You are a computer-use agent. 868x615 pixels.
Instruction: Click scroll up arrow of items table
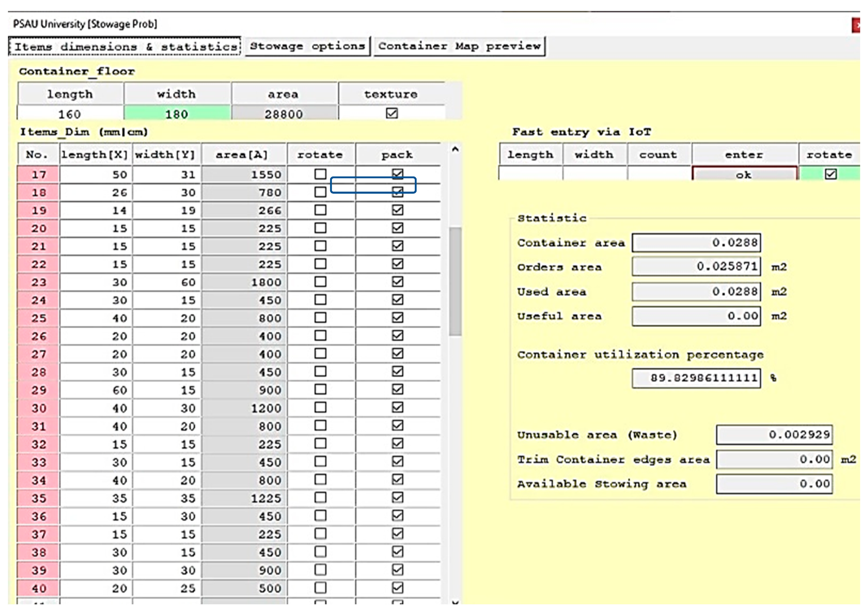(455, 149)
